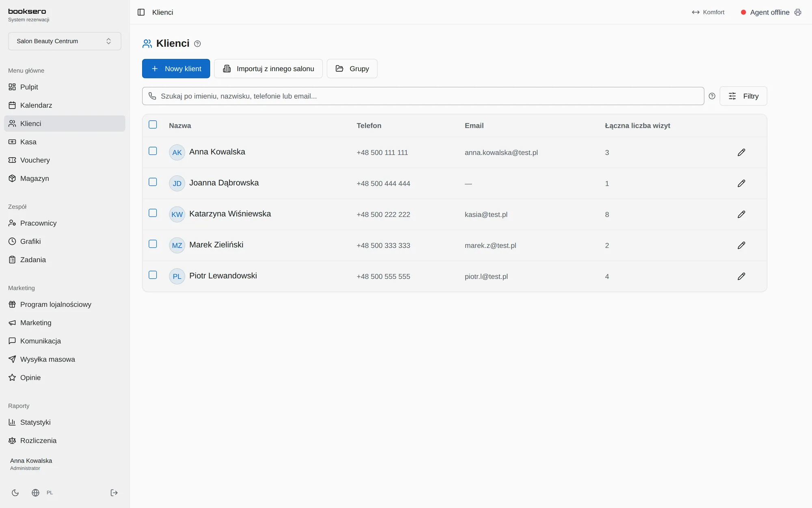Check the select-all clients checkbox

tap(153, 125)
